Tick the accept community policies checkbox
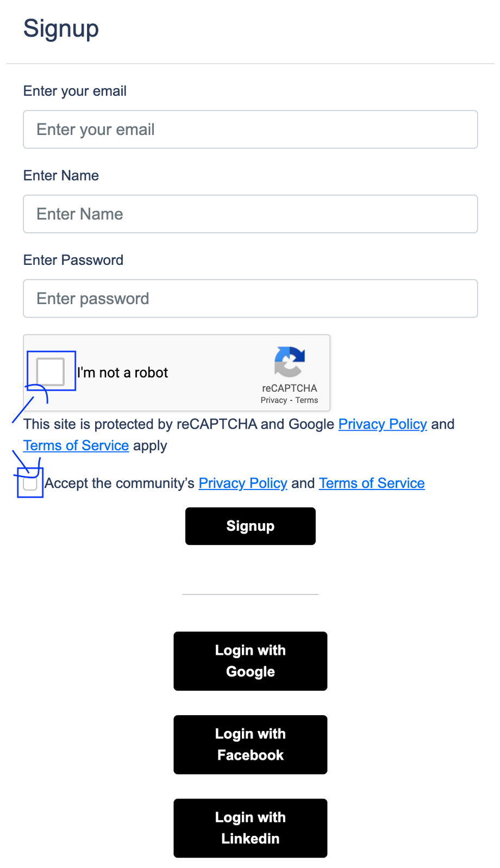This screenshot has width=500, height=868. (x=30, y=483)
